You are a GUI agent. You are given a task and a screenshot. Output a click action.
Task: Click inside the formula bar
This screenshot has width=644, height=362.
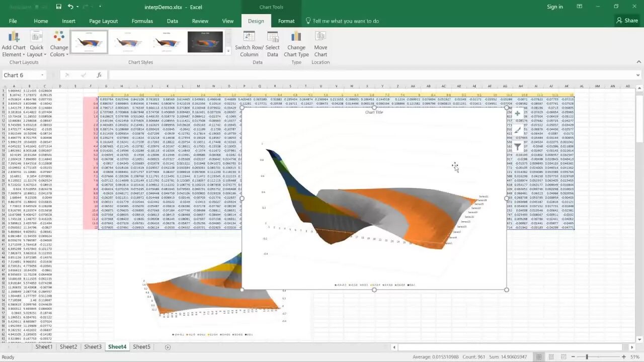click(371, 75)
